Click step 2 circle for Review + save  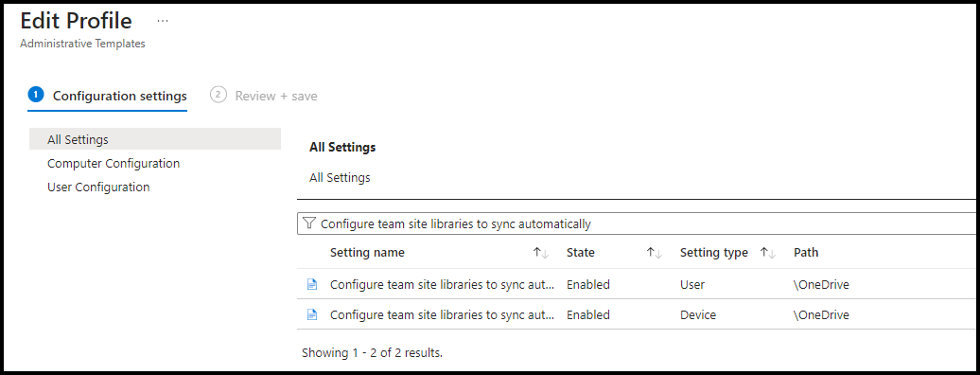(219, 95)
